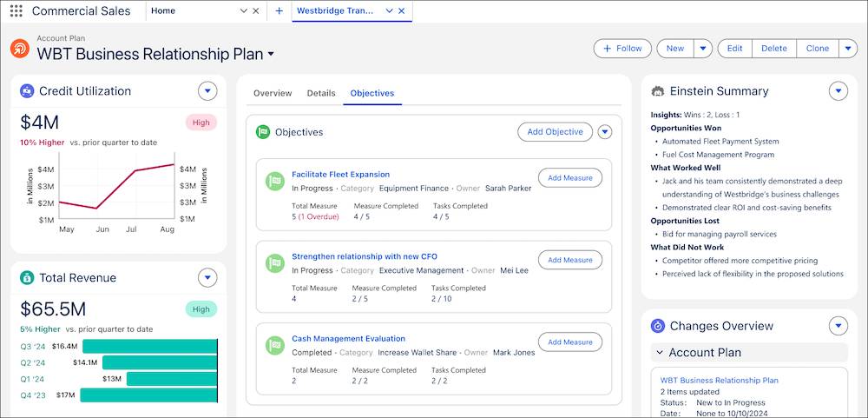
Task: Open Changes Overview card menu
Action: (x=838, y=326)
